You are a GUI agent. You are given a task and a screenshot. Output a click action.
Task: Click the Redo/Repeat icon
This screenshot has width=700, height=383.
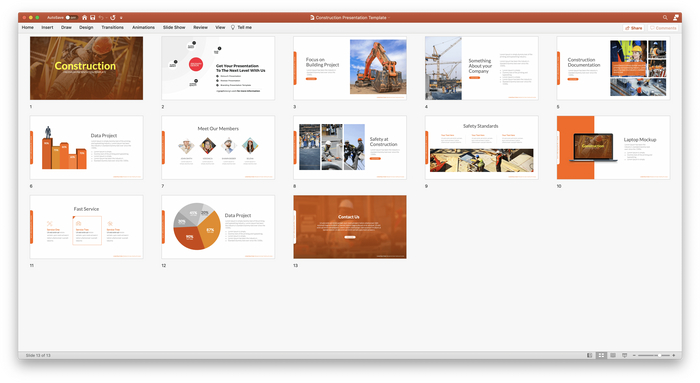[113, 17]
